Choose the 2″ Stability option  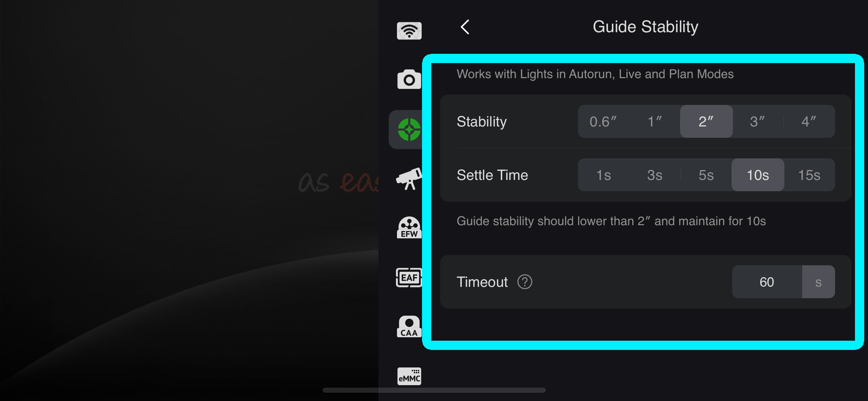click(706, 121)
